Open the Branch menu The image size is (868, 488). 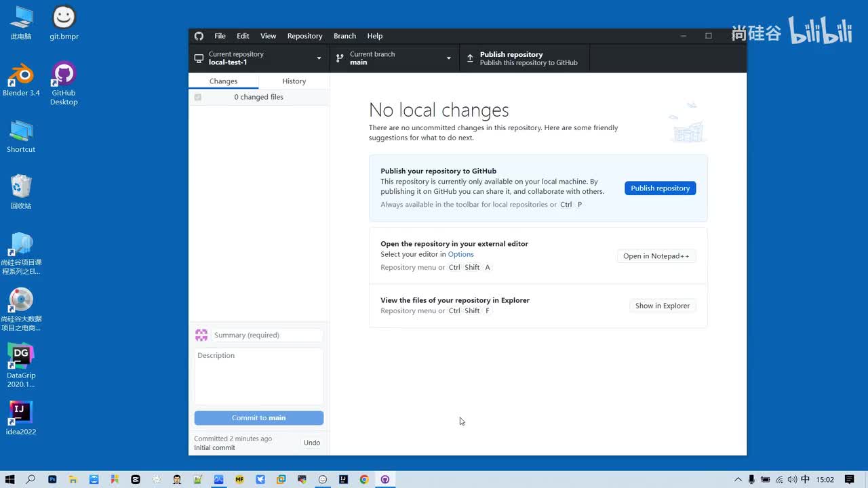[344, 36]
